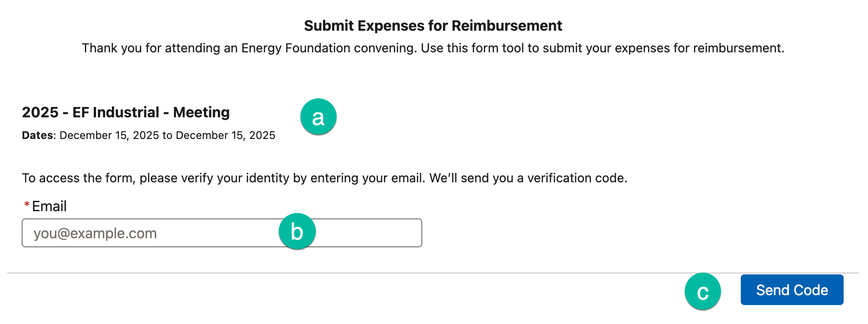Viewport: 868px width, 324px height.
Task: Select the '2025 - EF Industrial - Meeting' title
Action: 125,112
